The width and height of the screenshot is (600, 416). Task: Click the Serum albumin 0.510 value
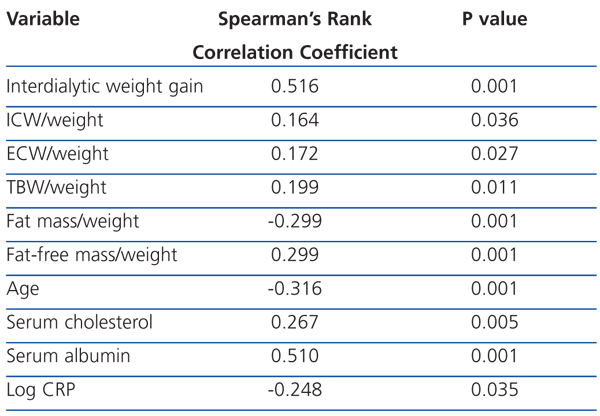pos(294,356)
